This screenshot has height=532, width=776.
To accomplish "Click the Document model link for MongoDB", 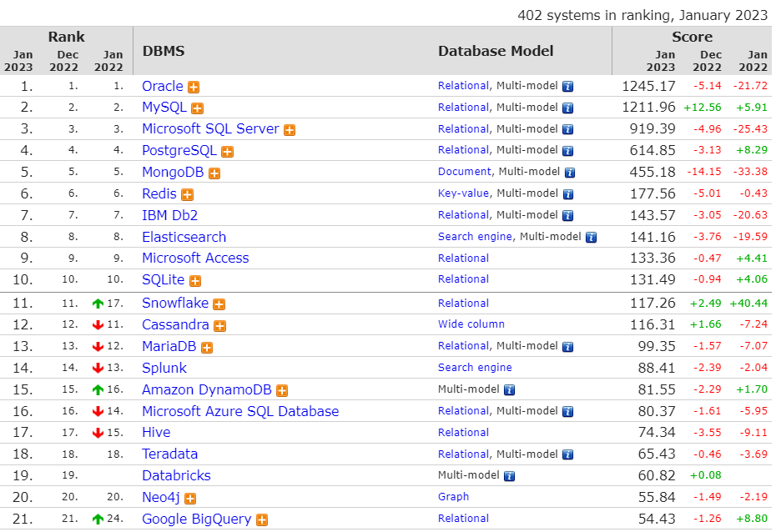I will click(x=465, y=172).
